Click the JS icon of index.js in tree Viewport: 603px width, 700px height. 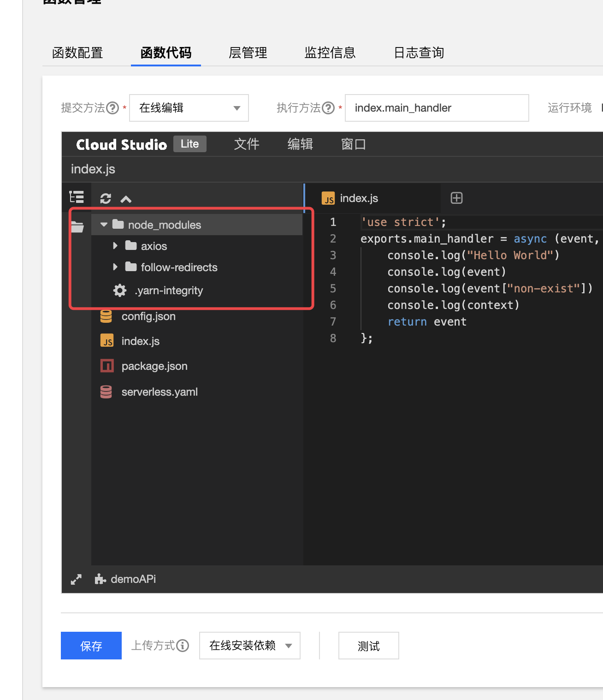(x=106, y=341)
